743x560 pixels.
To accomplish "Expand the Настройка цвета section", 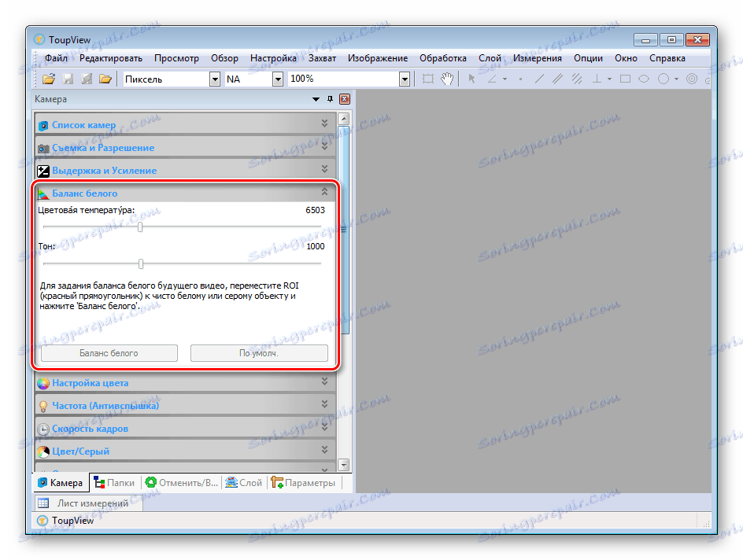I will 324,381.
